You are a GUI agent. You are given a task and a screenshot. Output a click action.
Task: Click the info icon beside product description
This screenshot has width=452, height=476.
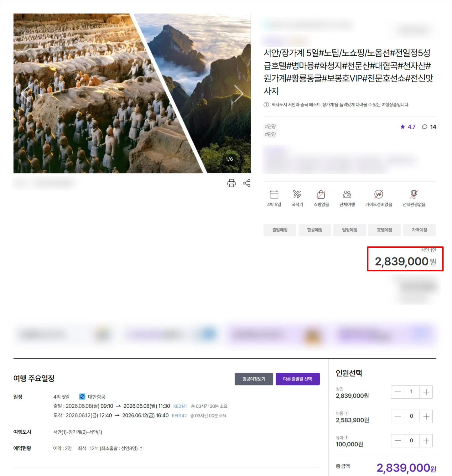[x=266, y=105]
